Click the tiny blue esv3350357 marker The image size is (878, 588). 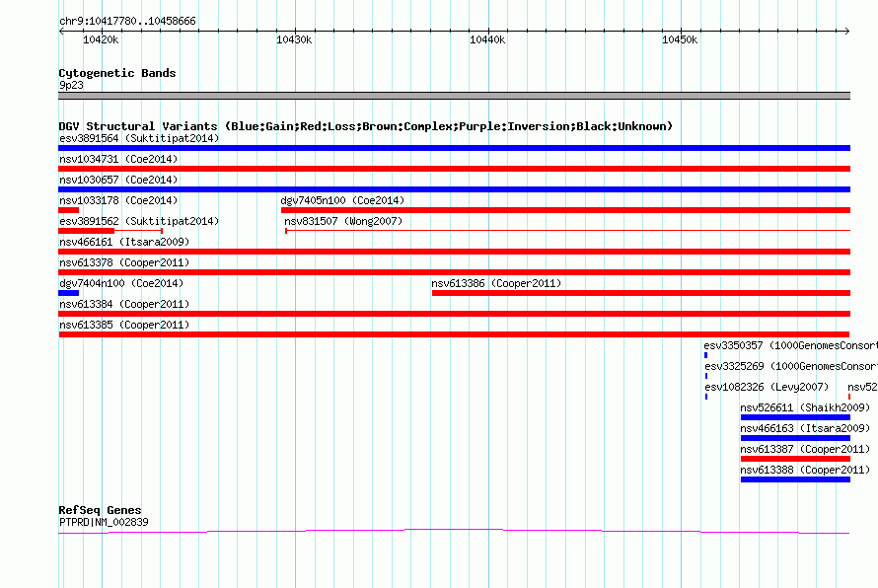point(705,355)
